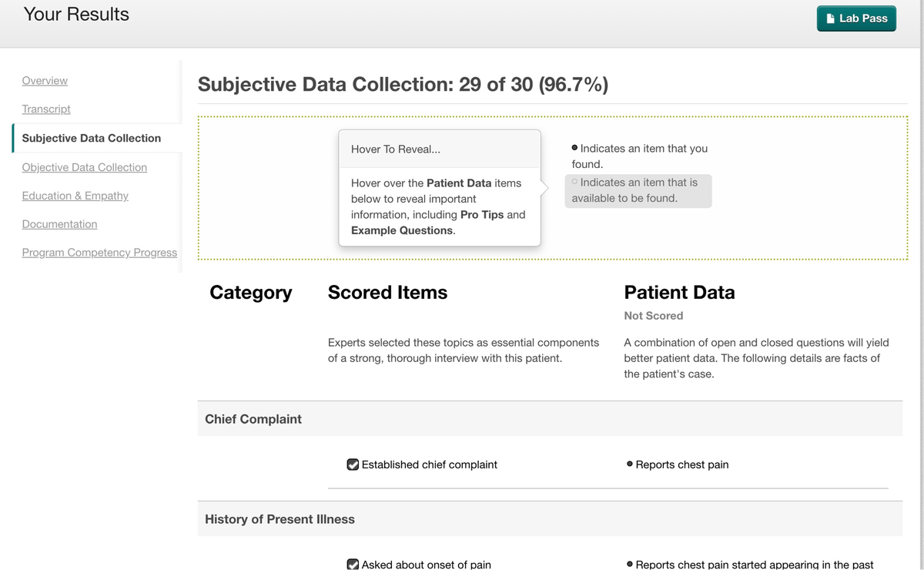
Task: Expand the Chief Complaint section header
Action: click(253, 419)
